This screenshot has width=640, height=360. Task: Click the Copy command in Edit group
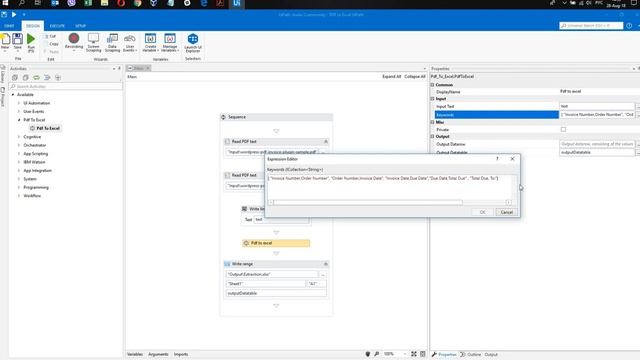point(51,44)
